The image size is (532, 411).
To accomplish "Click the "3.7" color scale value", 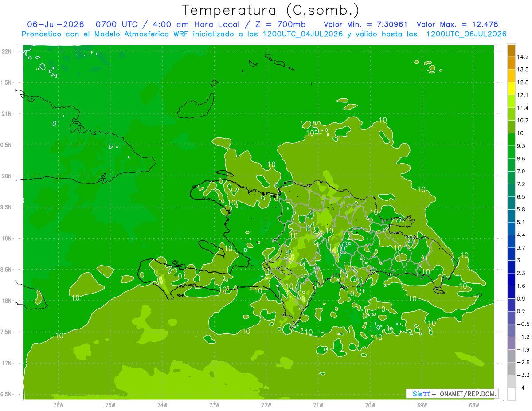I will click(521, 248).
